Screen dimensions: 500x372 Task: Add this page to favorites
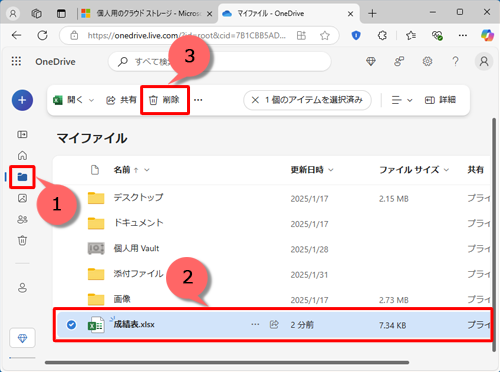[324, 35]
